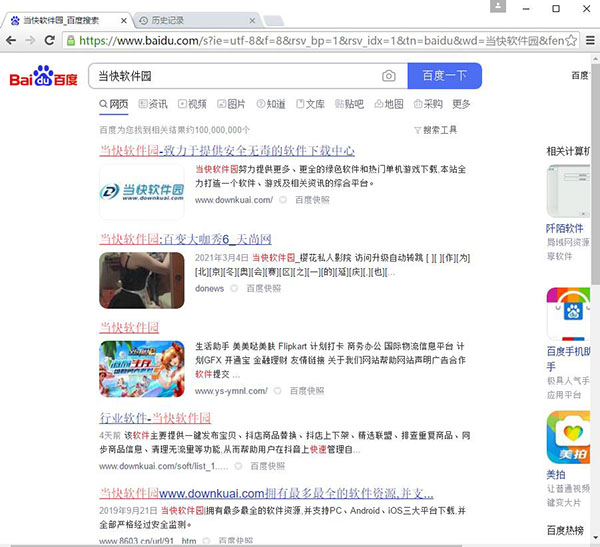Open 搜索工具 filter options

pyautogui.click(x=435, y=130)
